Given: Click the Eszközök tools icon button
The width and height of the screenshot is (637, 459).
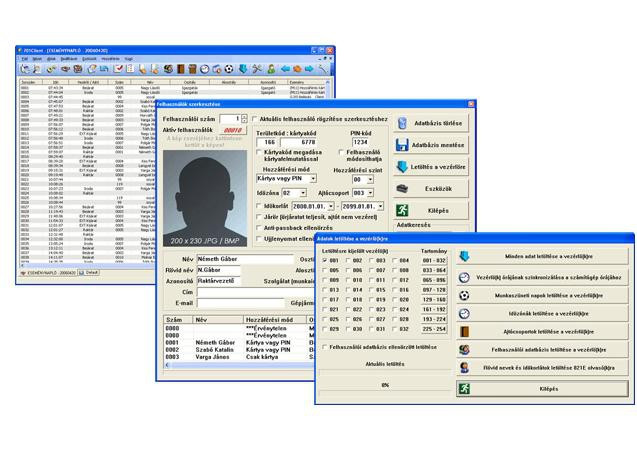Looking at the screenshot, I should click(402, 188).
